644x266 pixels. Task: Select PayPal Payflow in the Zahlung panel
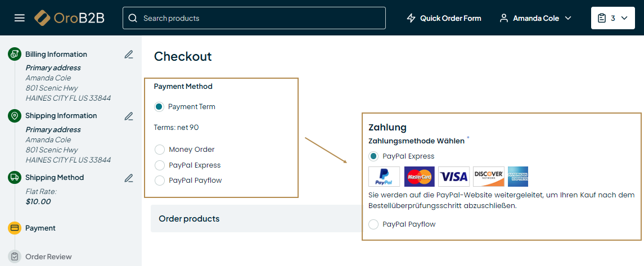pyautogui.click(x=373, y=224)
